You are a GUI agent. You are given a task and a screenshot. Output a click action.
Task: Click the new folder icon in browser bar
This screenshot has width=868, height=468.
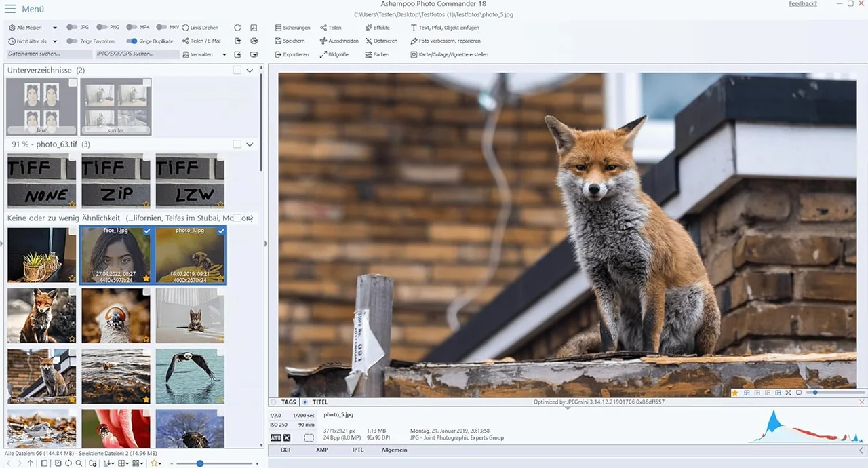click(x=93, y=463)
